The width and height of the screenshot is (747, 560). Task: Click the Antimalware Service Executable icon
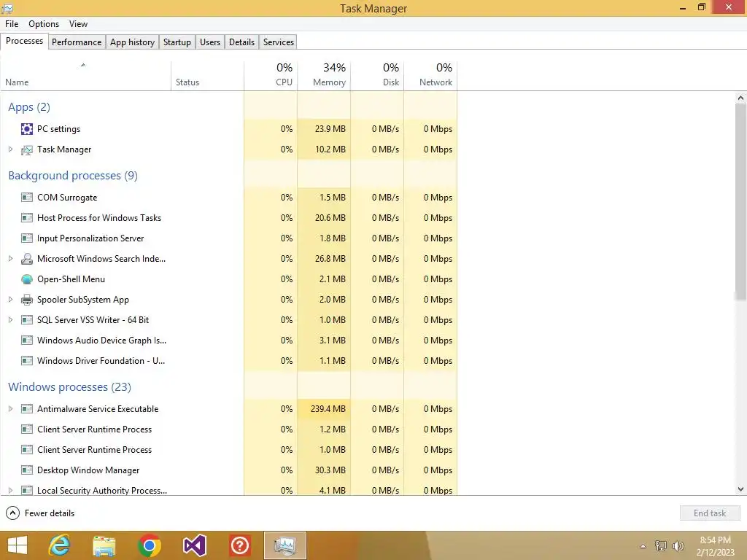[27, 408]
